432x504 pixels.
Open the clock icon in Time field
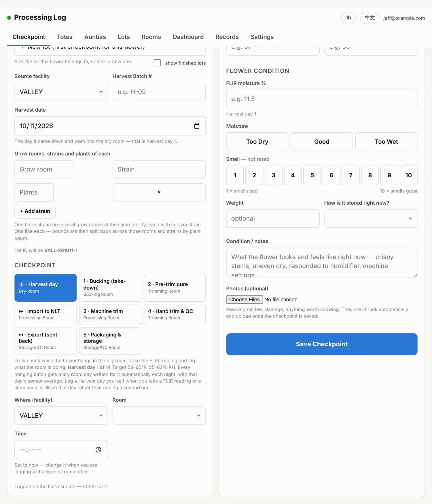(x=98, y=450)
